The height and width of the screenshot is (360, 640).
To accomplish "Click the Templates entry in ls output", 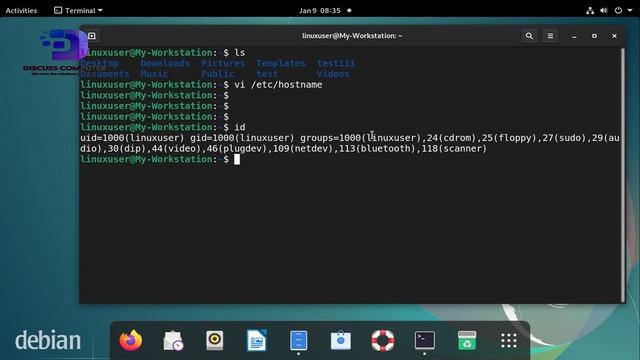I will (x=281, y=63).
